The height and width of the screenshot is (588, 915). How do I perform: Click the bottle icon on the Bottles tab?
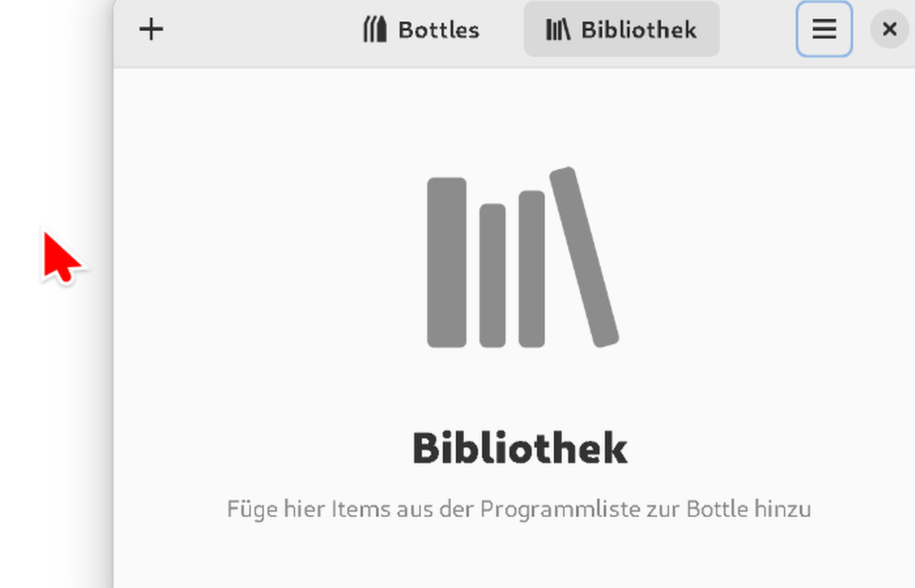[375, 29]
